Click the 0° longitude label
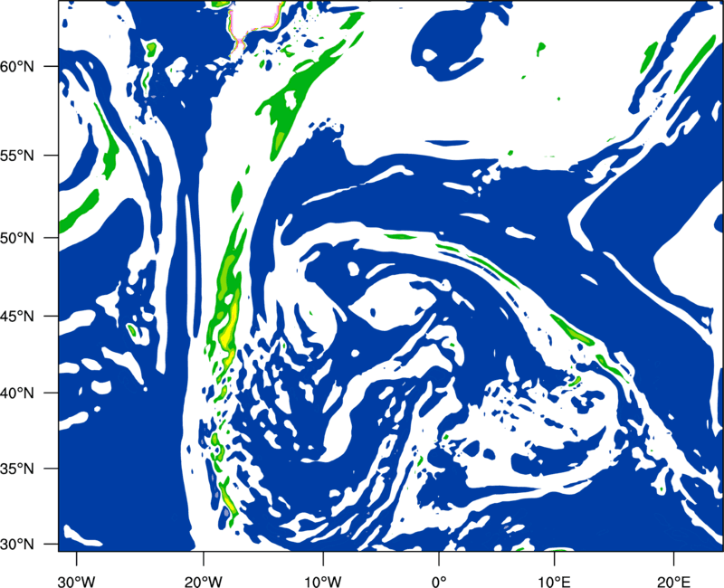The image size is (724, 588). tap(439, 582)
